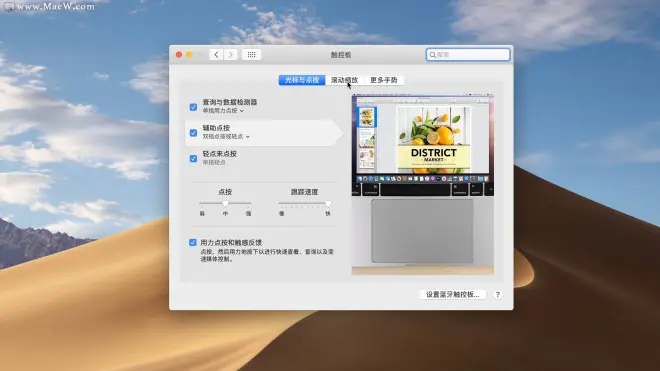Viewport: 660px width, 371px height.
Task: Uncheck the 轻点来点按 option
Action: pyautogui.click(x=193, y=158)
